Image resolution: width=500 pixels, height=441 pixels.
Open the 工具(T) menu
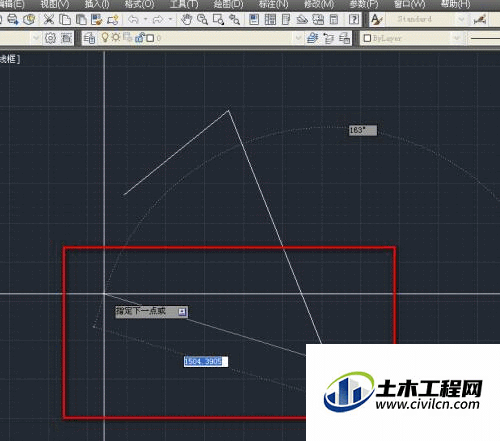184,4
